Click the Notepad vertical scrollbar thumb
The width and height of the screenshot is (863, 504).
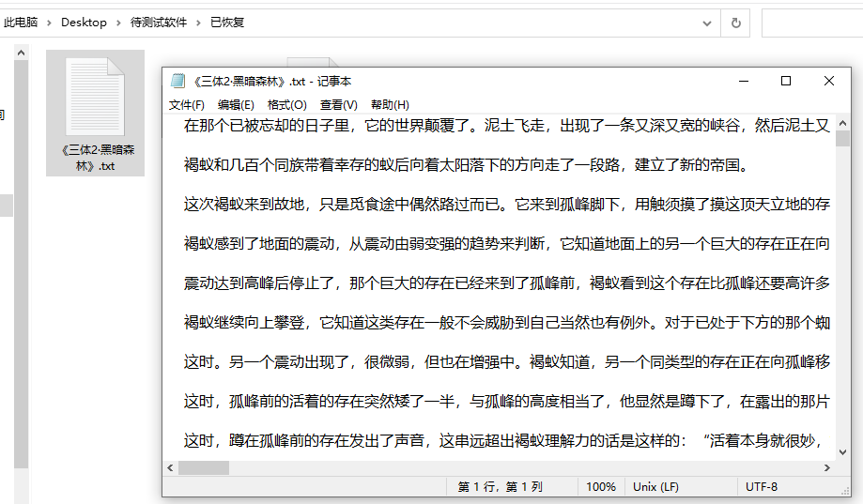(842, 139)
